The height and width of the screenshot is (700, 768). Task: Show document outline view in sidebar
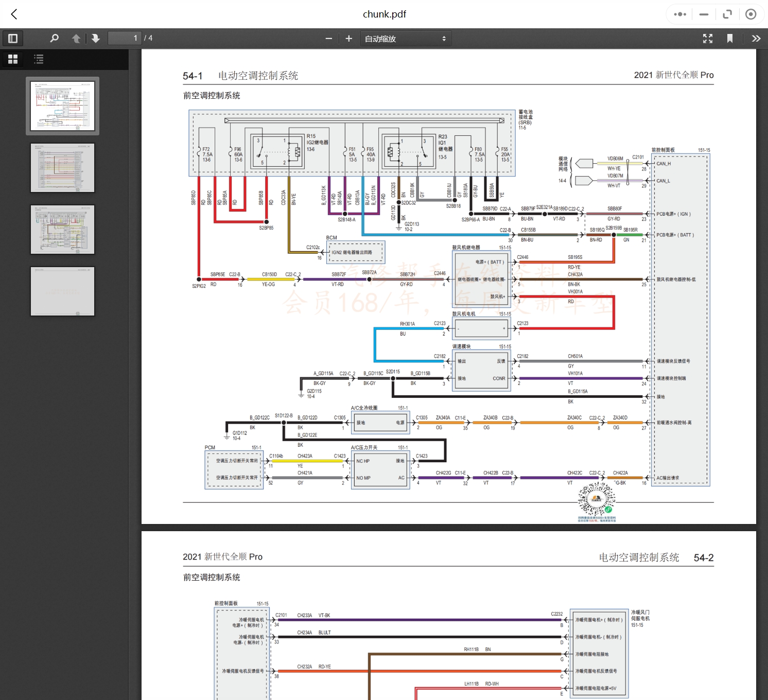39,59
